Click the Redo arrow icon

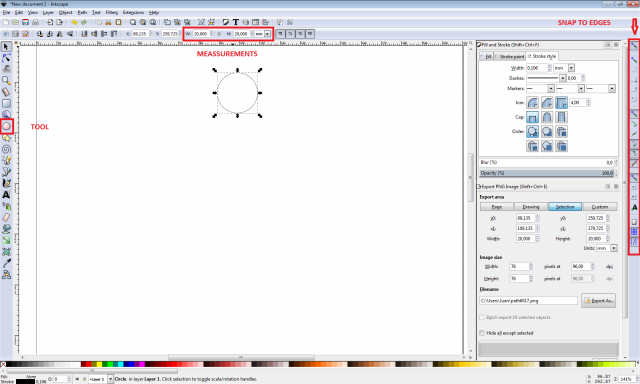(x=84, y=22)
